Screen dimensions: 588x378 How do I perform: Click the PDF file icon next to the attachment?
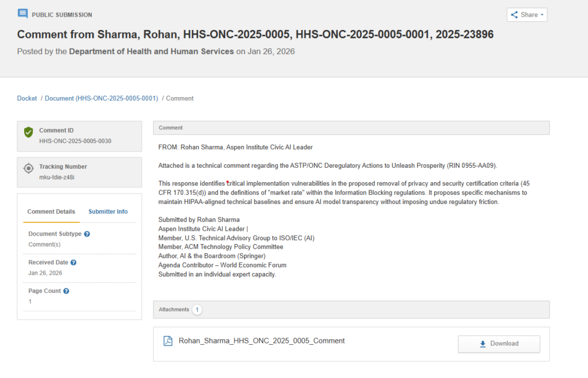click(x=167, y=340)
